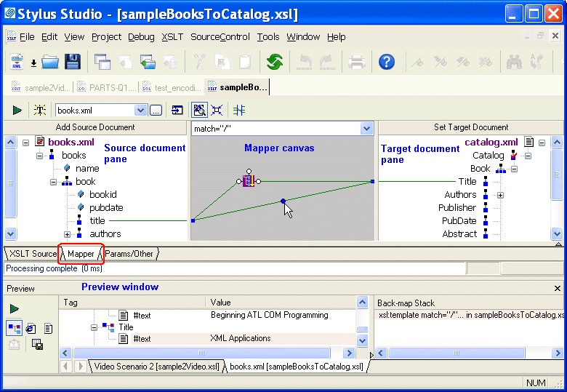Collapse the book node in the source tree
The width and height of the screenshot is (567, 392).
click(x=53, y=183)
